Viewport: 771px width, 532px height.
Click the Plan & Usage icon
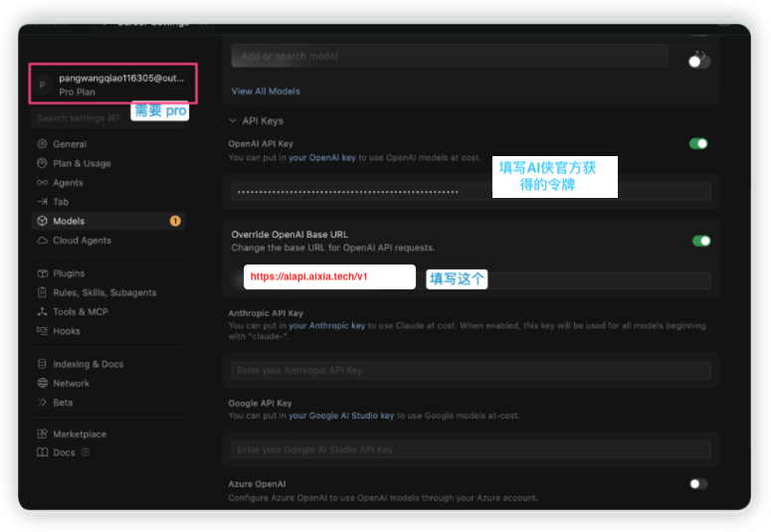click(42, 163)
